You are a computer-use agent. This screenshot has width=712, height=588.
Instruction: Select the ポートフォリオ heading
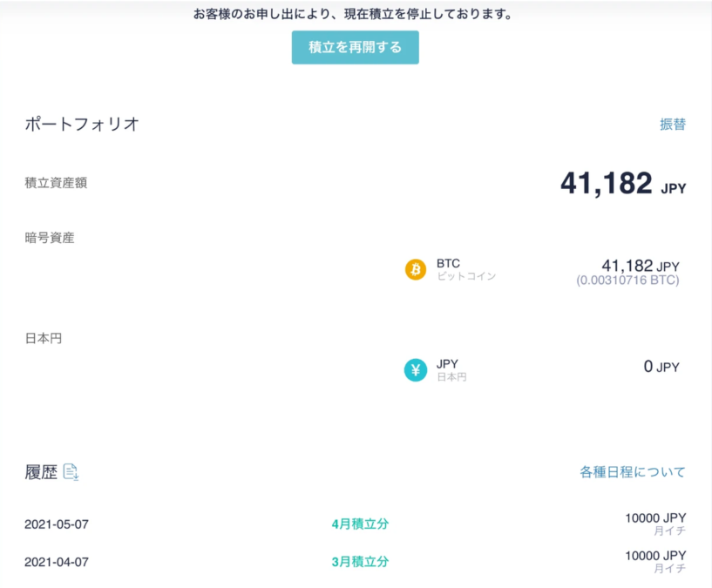(82, 124)
